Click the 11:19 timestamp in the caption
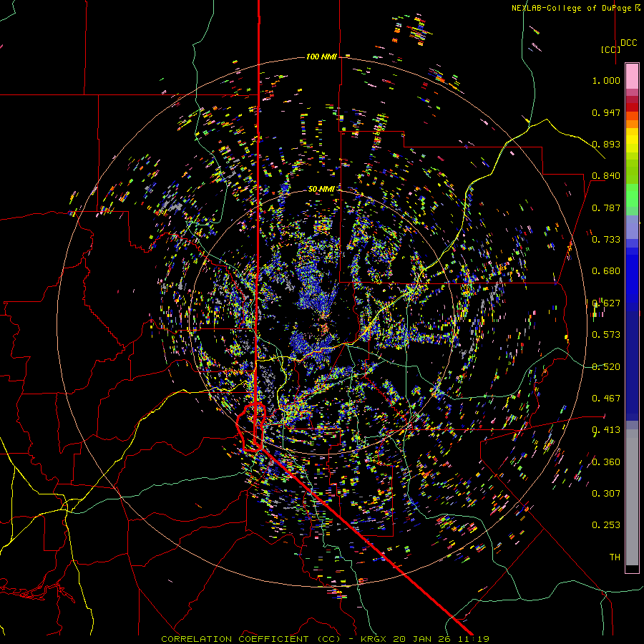This screenshot has width=644, height=644. [475, 639]
